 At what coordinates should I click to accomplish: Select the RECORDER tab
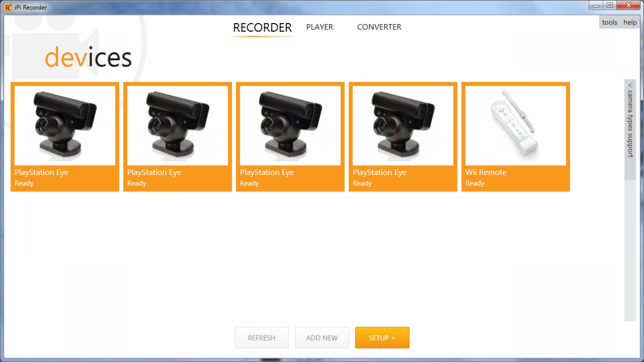pyautogui.click(x=262, y=27)
